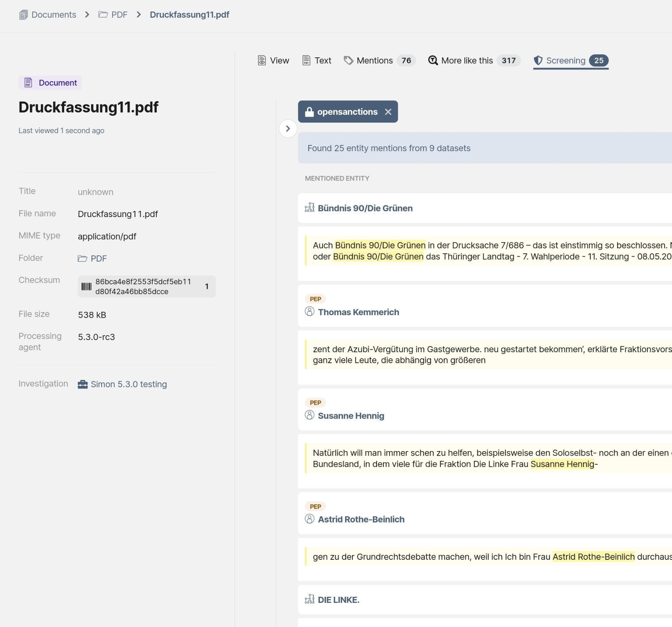The image size is (672, 627).
Task: Click the file size value 538 kB
Action: (92, 315)
